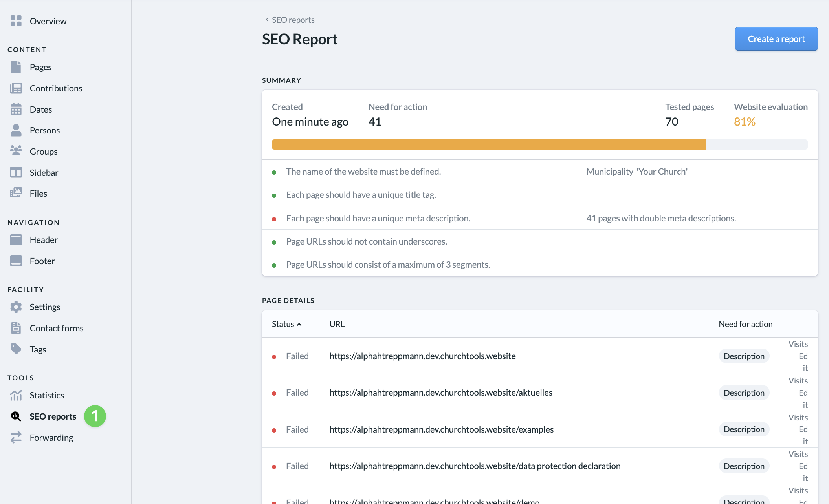Click the Groups people icon
This screenshot has width=829, height=504.
pos(16,151)
